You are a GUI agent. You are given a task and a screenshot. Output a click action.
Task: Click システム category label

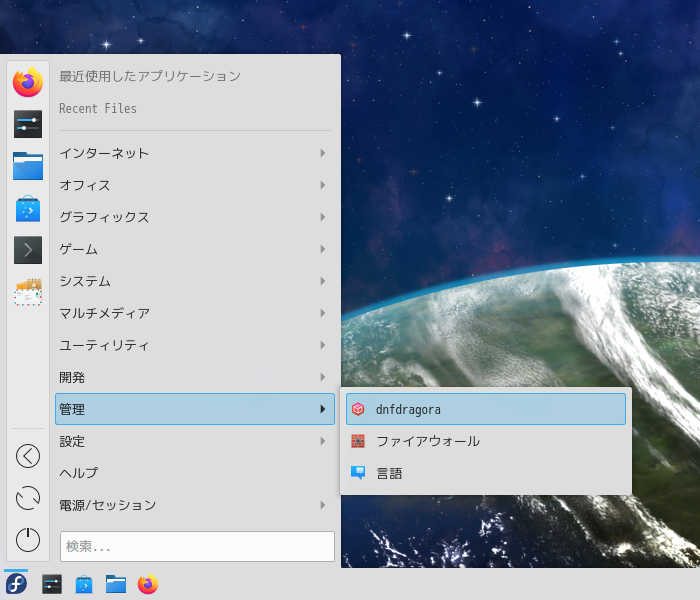point(85,281)
